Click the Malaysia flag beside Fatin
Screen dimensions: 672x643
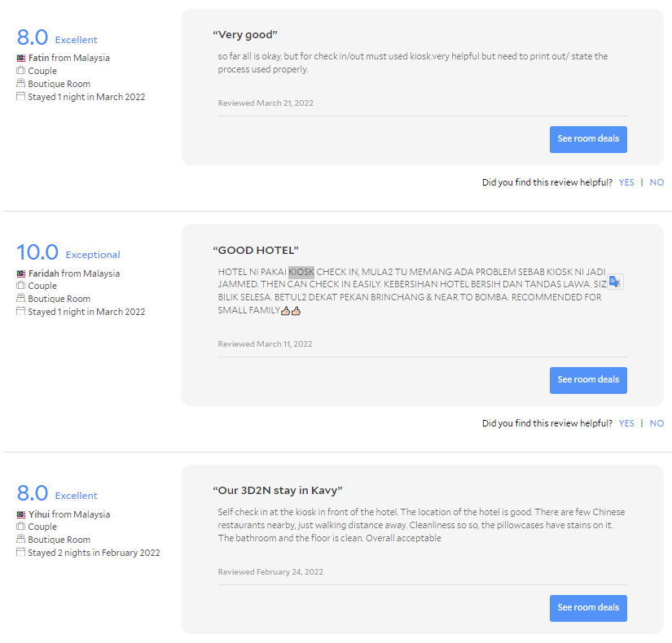[21, 59]
